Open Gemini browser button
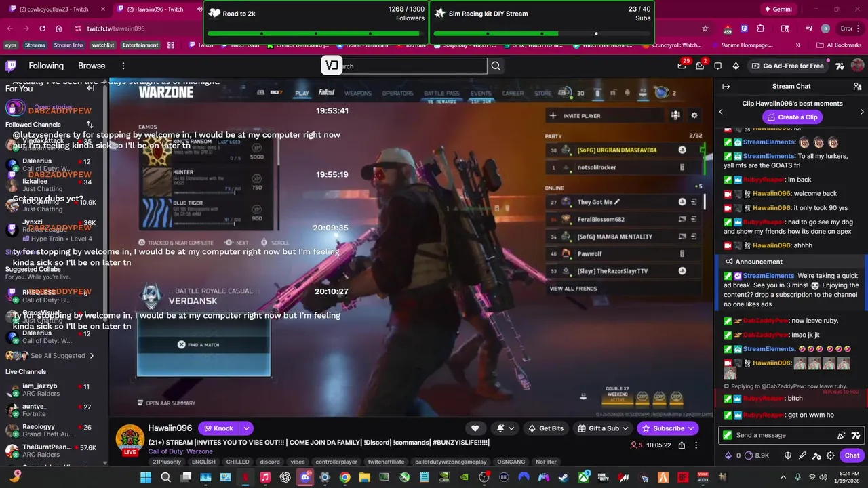Viewport: 868px width, 488px height. pos(777,9)
